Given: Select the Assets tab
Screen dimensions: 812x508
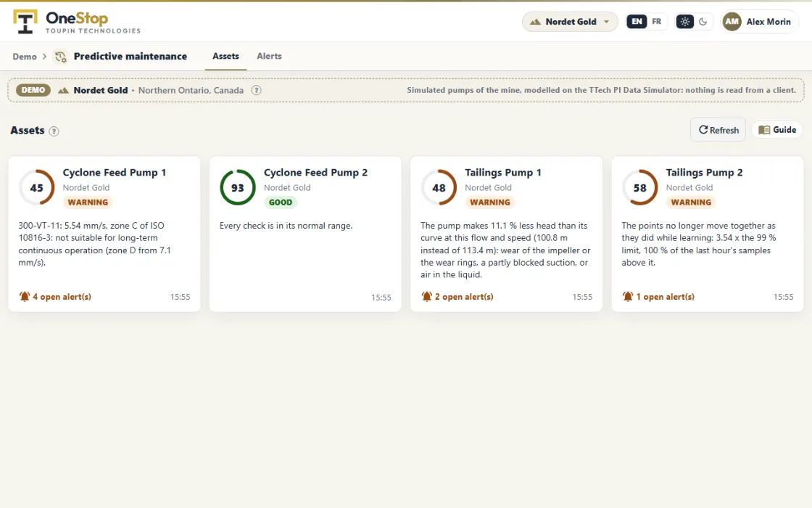Looking at the screenshot, I should click(x=225, y=56).
